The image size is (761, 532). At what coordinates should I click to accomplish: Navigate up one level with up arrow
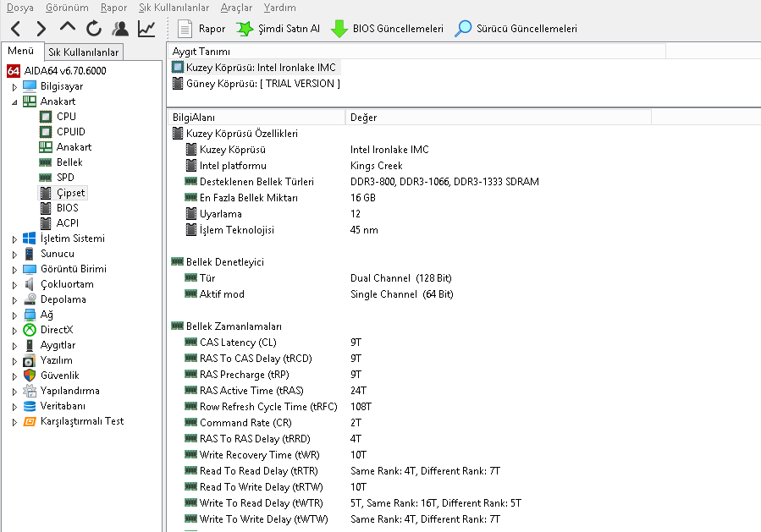click(68, 27)
